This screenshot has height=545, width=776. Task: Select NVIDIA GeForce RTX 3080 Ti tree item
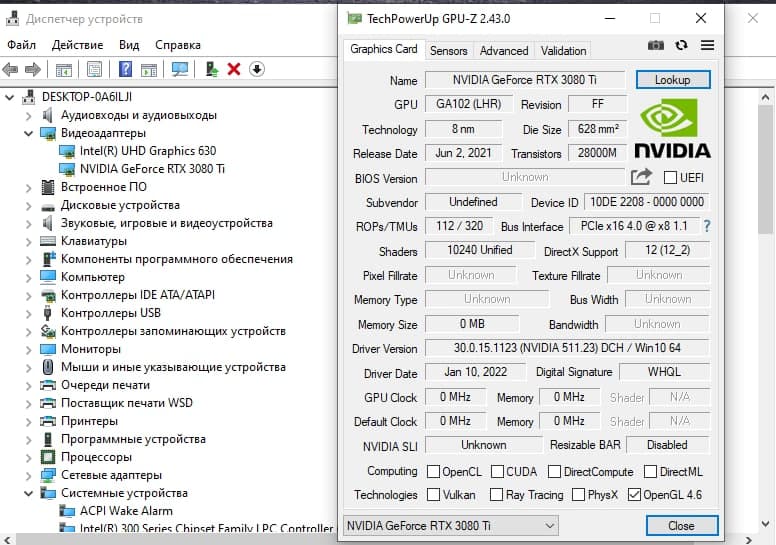click(x=152, y=169)
